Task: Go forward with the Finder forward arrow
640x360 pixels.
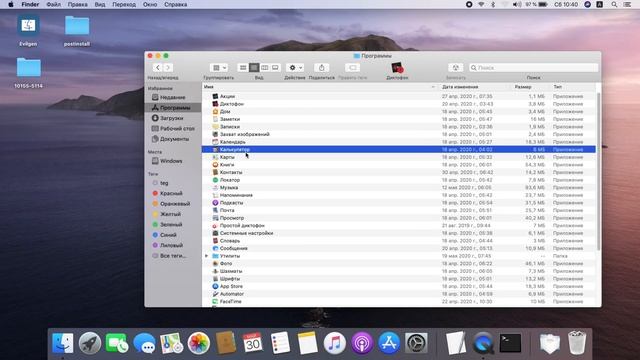Action: pos(168,68)
